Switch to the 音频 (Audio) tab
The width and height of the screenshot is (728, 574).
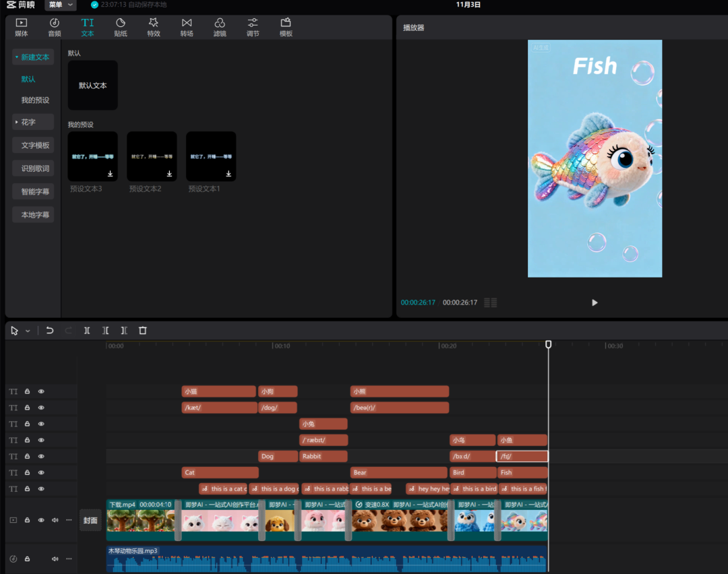55,27
